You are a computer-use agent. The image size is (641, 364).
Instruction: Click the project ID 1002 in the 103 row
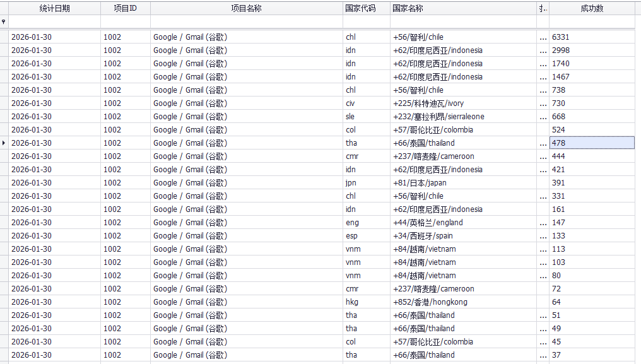coord(126,262)
